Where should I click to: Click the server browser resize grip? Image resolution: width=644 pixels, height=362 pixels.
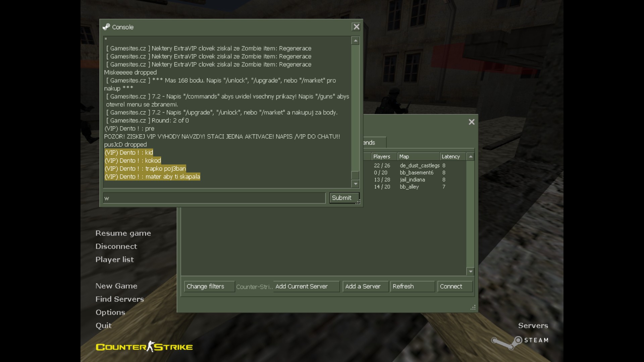(x=473, y=307)
